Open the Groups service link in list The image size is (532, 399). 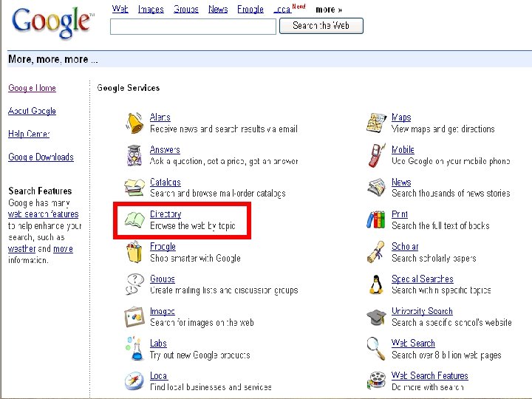click(163, 279)
